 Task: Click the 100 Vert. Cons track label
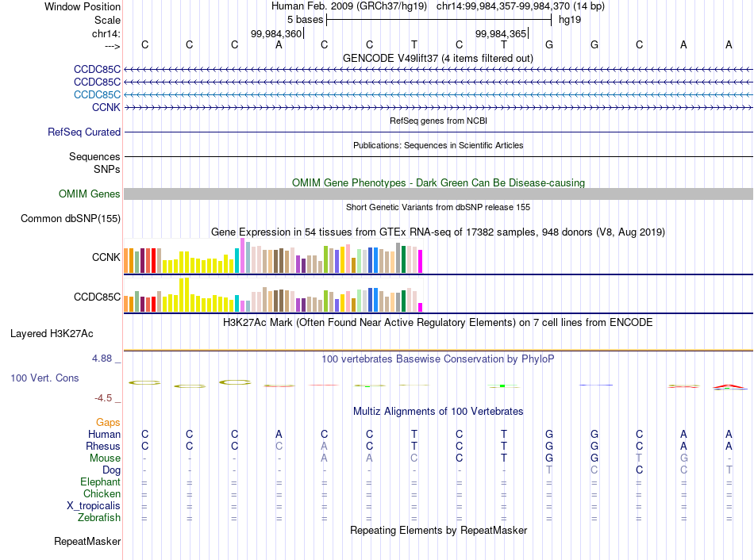tap(44, 378)
